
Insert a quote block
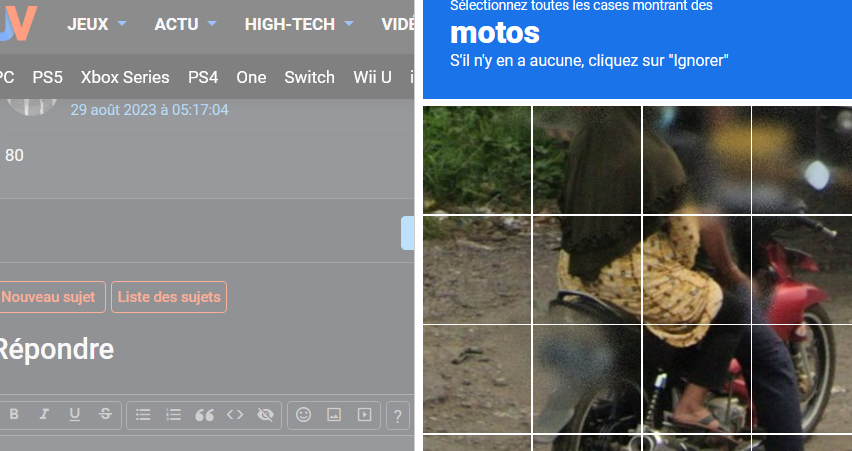point(204,415)
